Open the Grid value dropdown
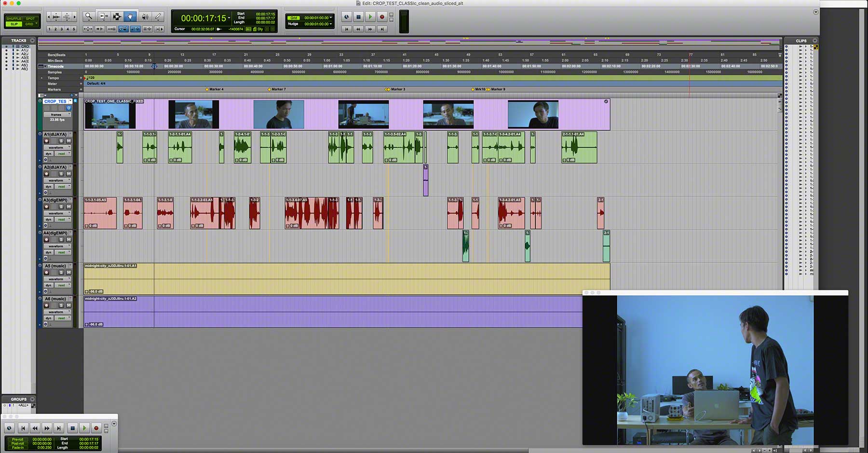Screen dimensions: 868x453 (331, 18)
